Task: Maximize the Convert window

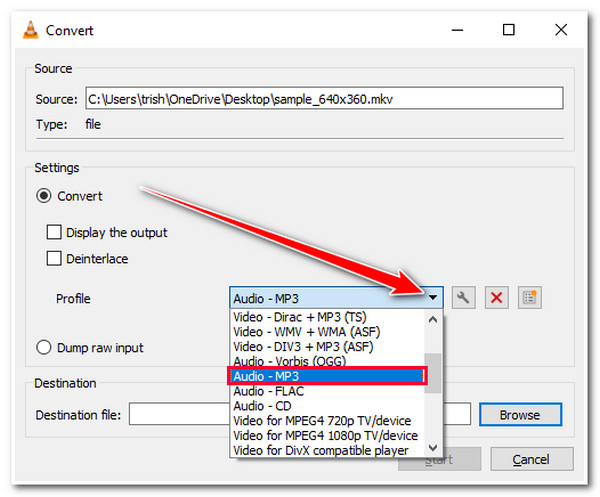Action: click(509, 30)
